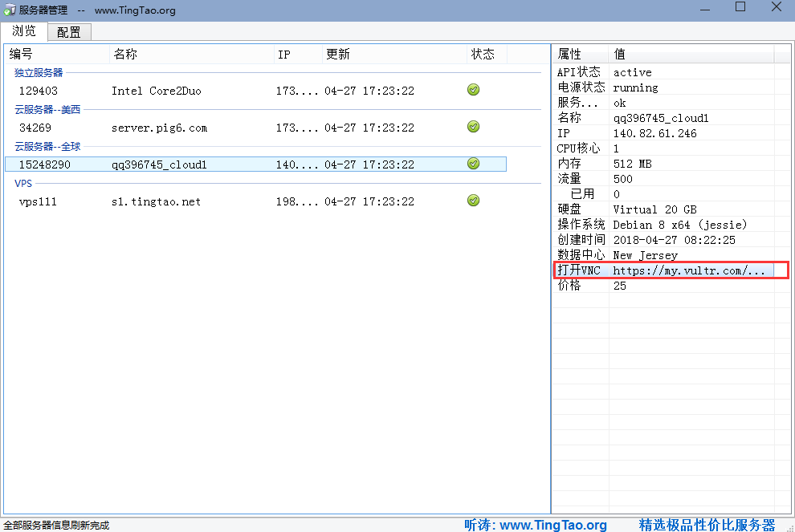Screen dimensions: 795x532
Task: Open the 配置 tab
Action: point(69,32)
